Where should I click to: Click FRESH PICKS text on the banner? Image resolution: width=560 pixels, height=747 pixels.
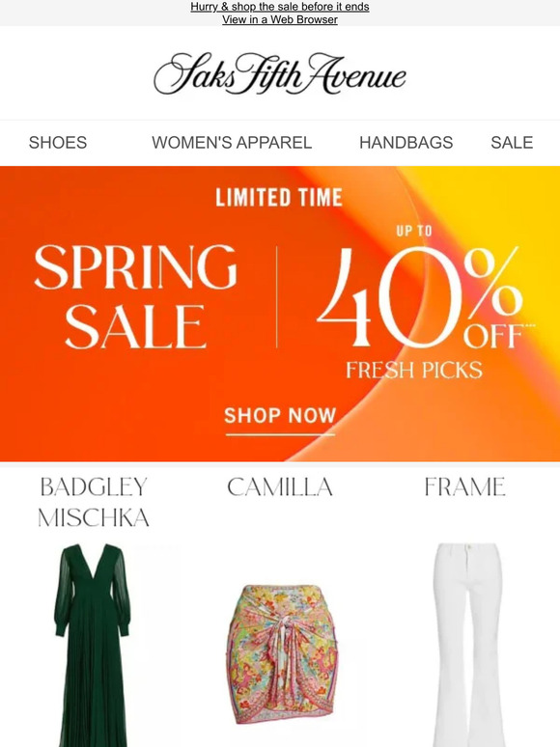(x=413, y=371)
